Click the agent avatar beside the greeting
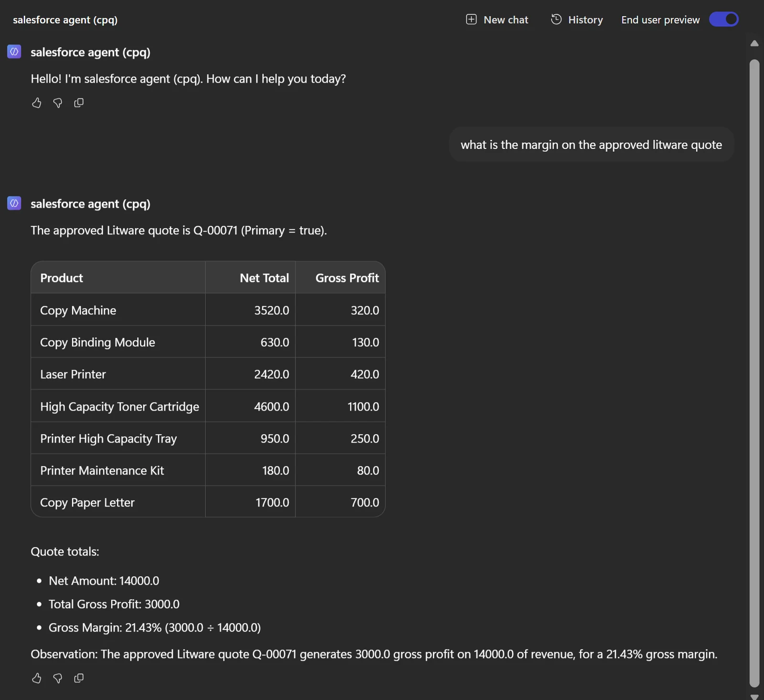This screenshot has width=764, height=700. (14, 52)
